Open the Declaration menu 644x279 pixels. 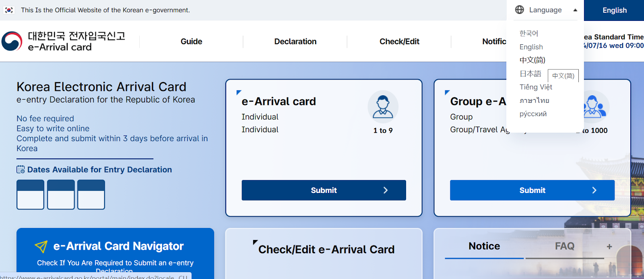(x=295, y=41)
